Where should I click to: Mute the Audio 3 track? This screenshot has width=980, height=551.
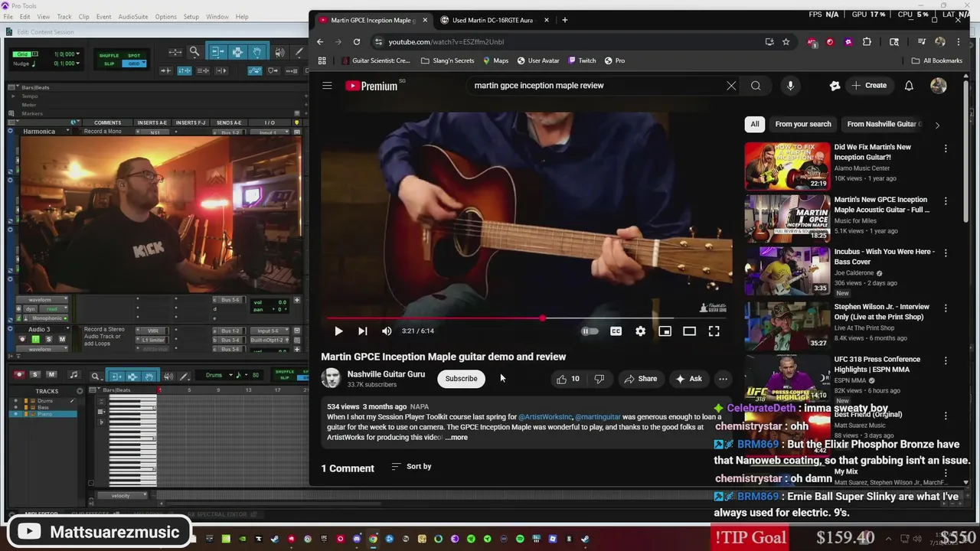pos(62,339)
